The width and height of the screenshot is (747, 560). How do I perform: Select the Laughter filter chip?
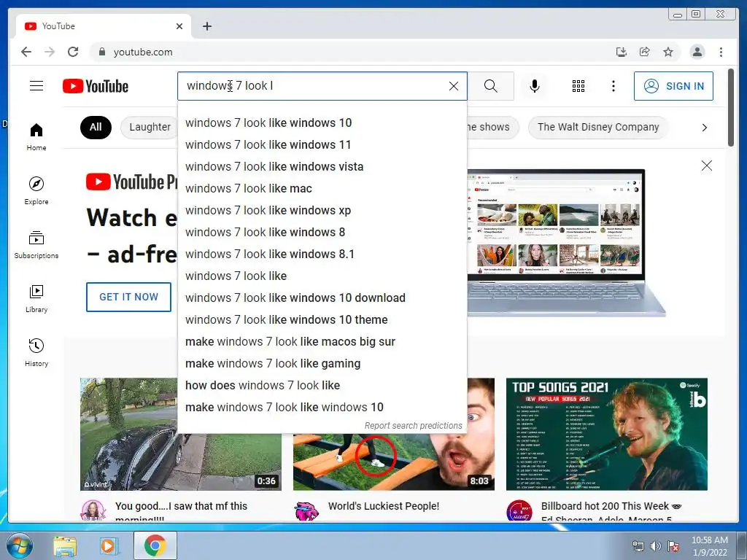coord(150,127)
